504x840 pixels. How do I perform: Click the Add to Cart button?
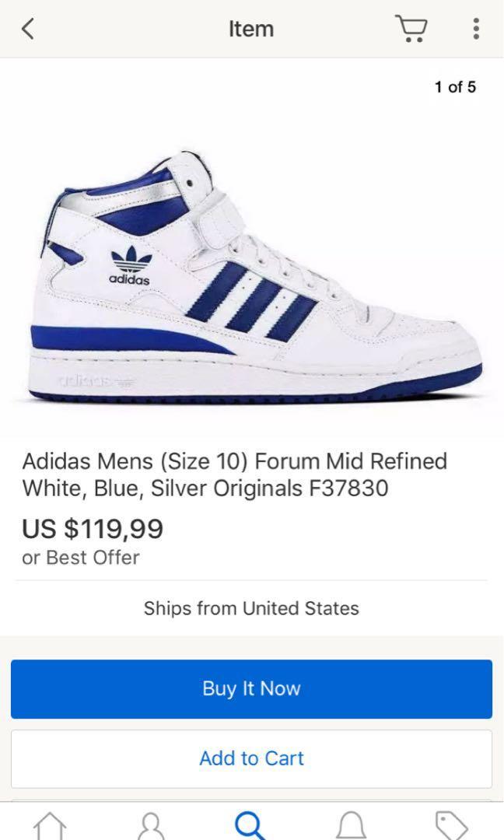[x=252, y=758]
